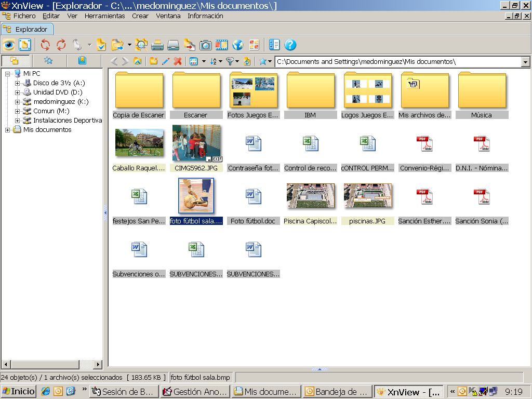The image size is (532, 399).
Task: Click the camera screen capture icon
Action: [x=206, y=45]
